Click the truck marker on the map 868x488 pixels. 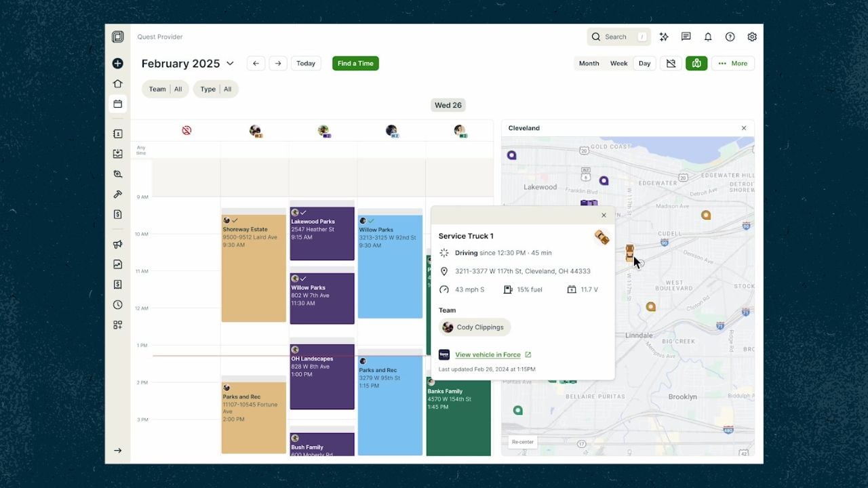(x=629, y=253)
